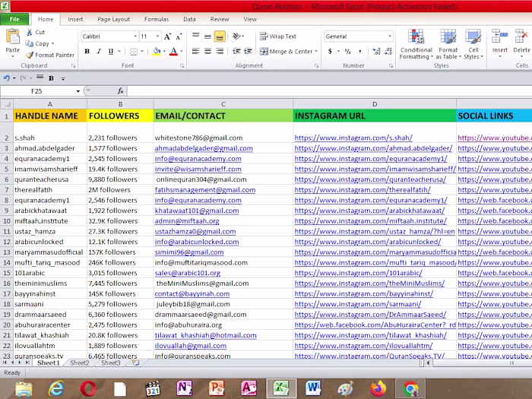Viewport: 532px width, 399px height.
Task: Select column C header
Action: [x=223, y=104]
